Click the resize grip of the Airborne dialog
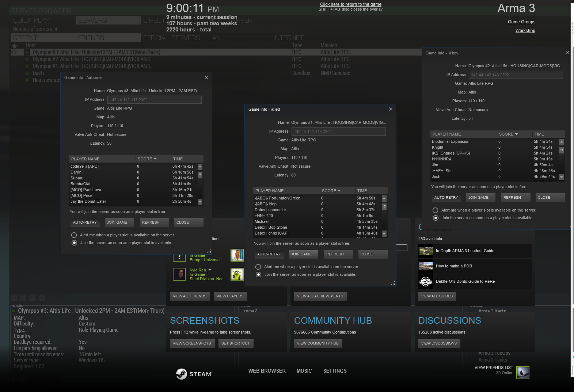Viewport: 574px width, 392px height. (209, 251)
